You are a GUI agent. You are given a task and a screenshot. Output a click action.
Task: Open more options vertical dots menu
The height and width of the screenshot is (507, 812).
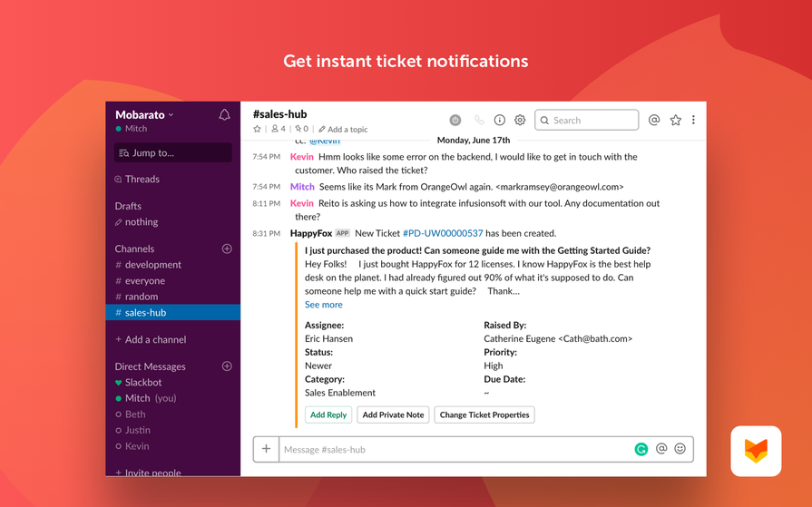coord(693,120)
